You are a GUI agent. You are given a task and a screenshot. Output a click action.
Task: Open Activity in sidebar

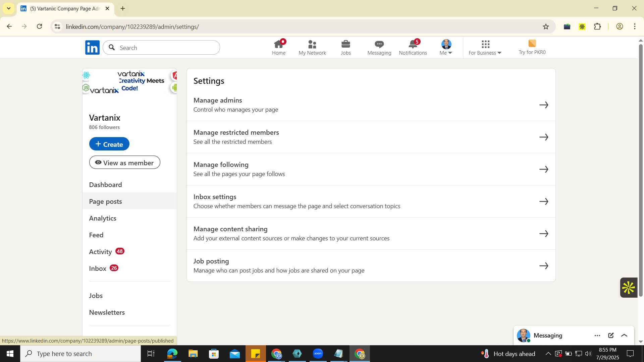coord(129,252)
